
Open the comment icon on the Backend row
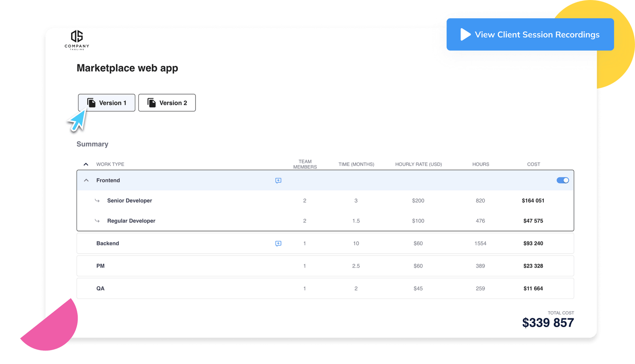click(278, 243)
